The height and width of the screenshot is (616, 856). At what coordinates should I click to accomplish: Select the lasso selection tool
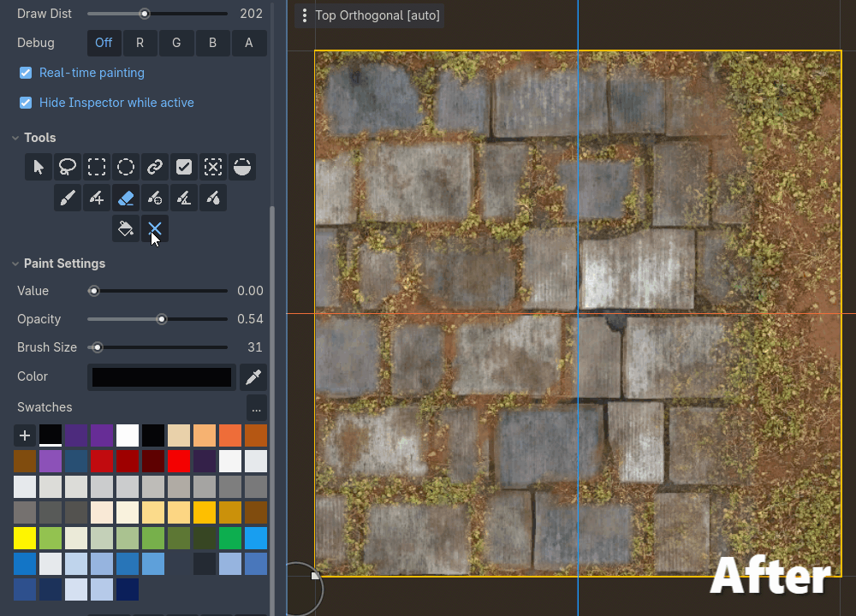[67, 167]
